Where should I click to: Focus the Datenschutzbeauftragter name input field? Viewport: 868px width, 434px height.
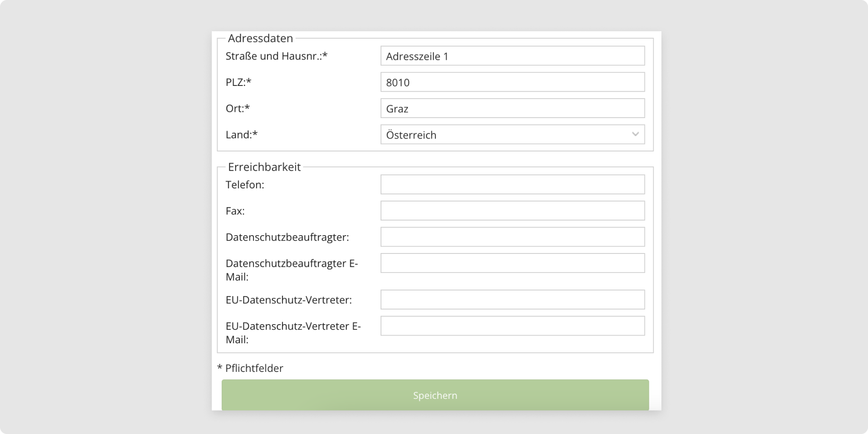512,237
